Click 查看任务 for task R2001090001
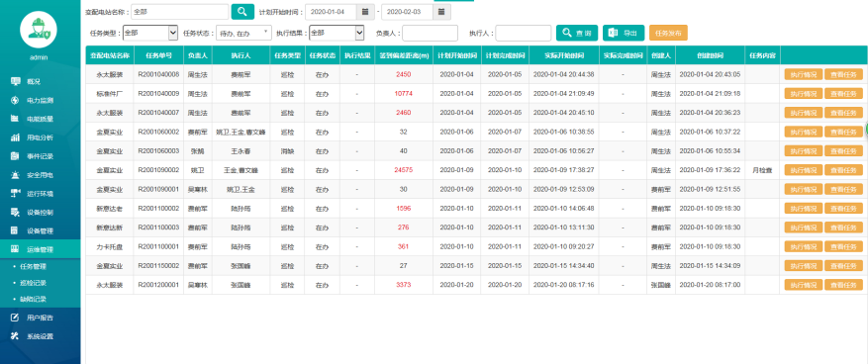868x364 pixels. click(x=843, y=189)
